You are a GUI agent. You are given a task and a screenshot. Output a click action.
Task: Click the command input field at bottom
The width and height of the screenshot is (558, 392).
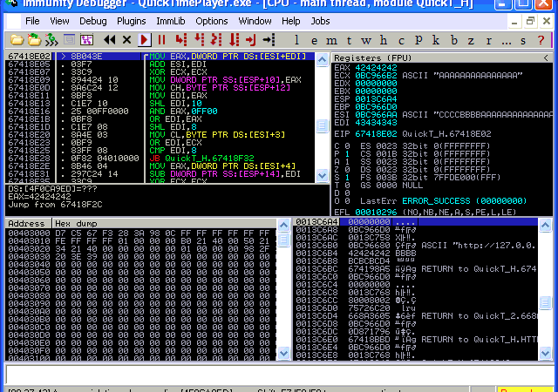pos(279,374)
